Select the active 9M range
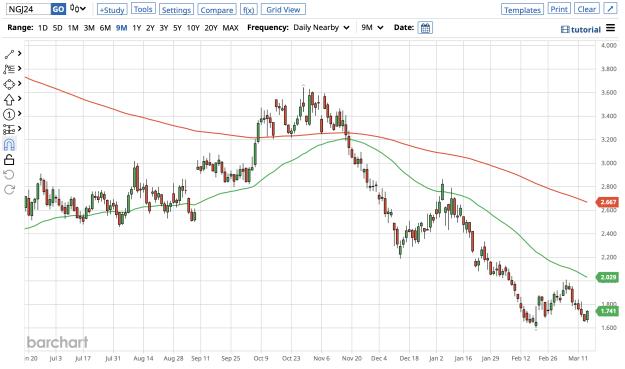This screenshot has width=625, height=369. click(x=121, y=28)
